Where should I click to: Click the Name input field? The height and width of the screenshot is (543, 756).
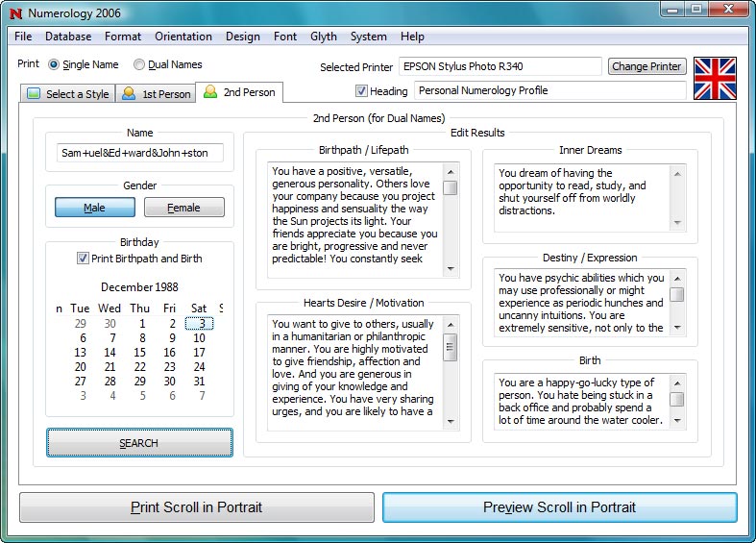140,153
